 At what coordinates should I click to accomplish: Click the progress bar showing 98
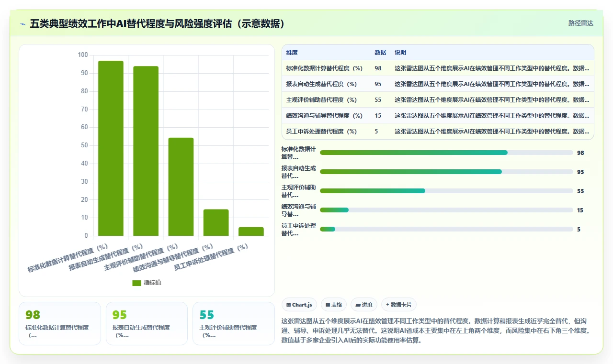pyautogui.click(x=446, y=153)
